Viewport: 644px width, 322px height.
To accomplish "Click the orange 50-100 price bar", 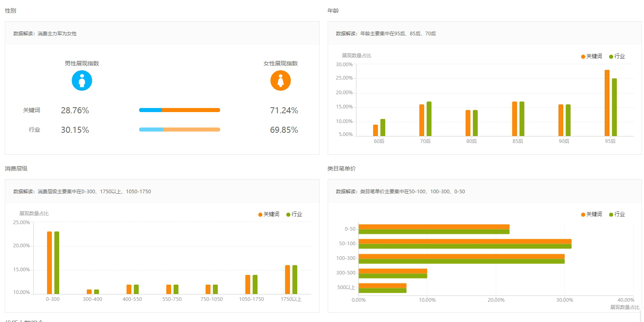I will point(465,242).
